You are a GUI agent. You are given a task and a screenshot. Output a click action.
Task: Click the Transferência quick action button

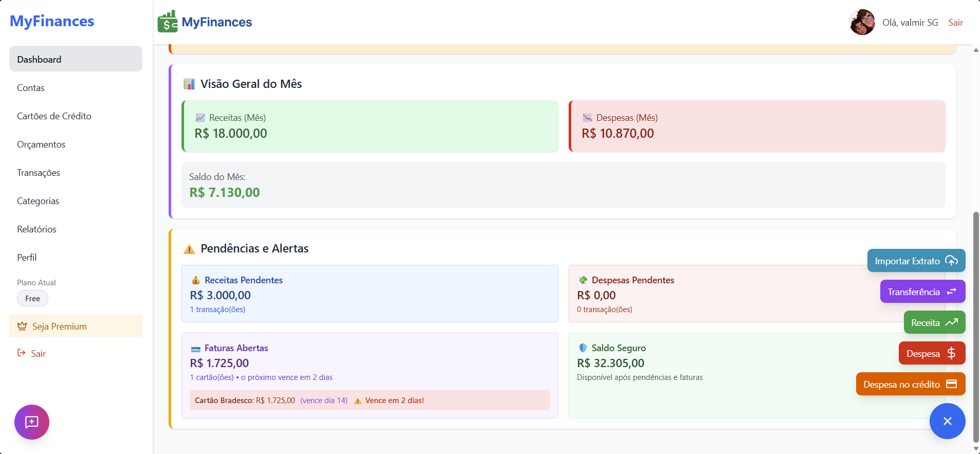[x=922, y=292]
